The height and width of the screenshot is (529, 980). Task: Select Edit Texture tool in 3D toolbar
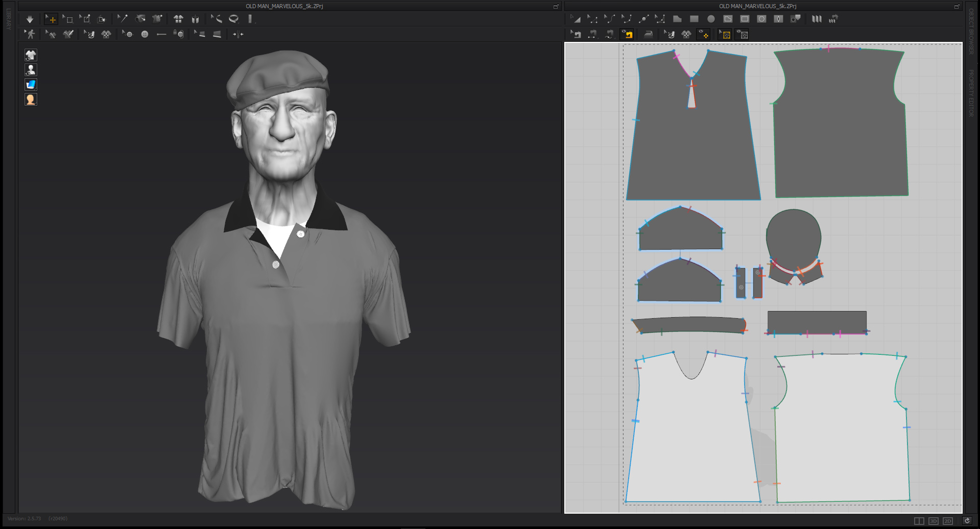coord(89,34)
